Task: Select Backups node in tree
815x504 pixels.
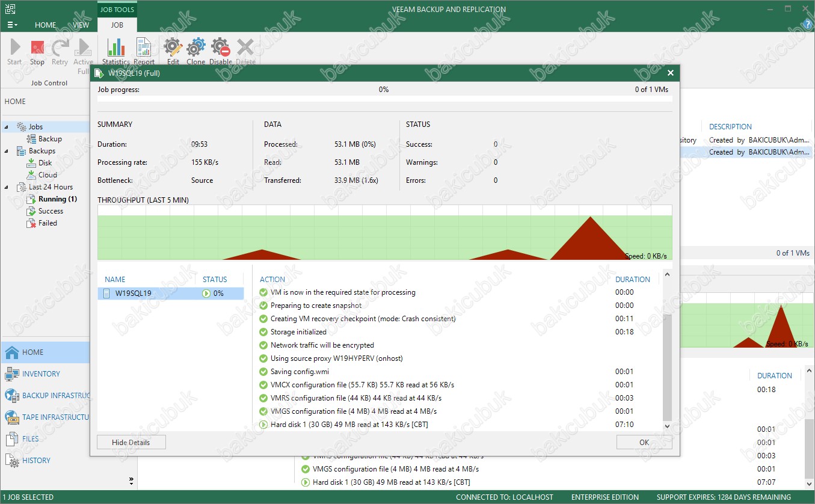Action: click(42, 151)
